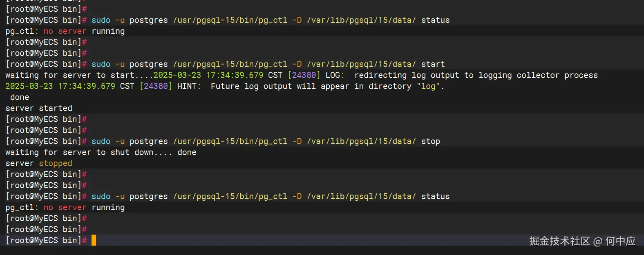Click the "server started" output line
The image size is (644, 255).
click(39, 108)
